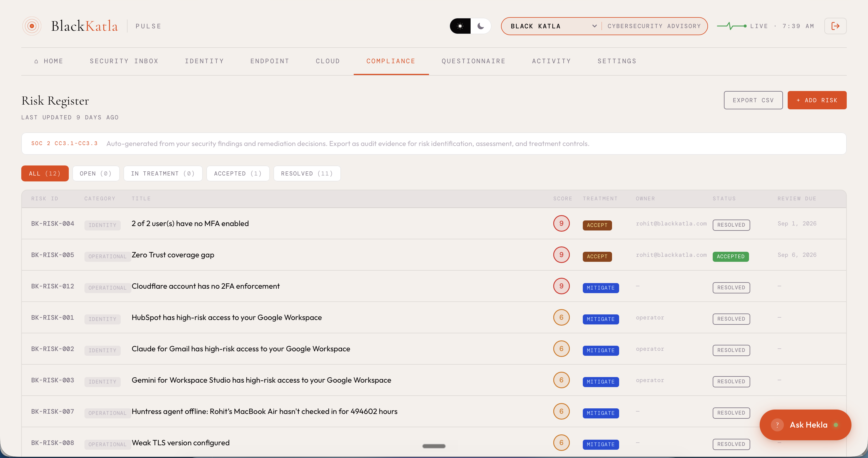Open the Zero Trust coverage gap risk

(173, 255)
